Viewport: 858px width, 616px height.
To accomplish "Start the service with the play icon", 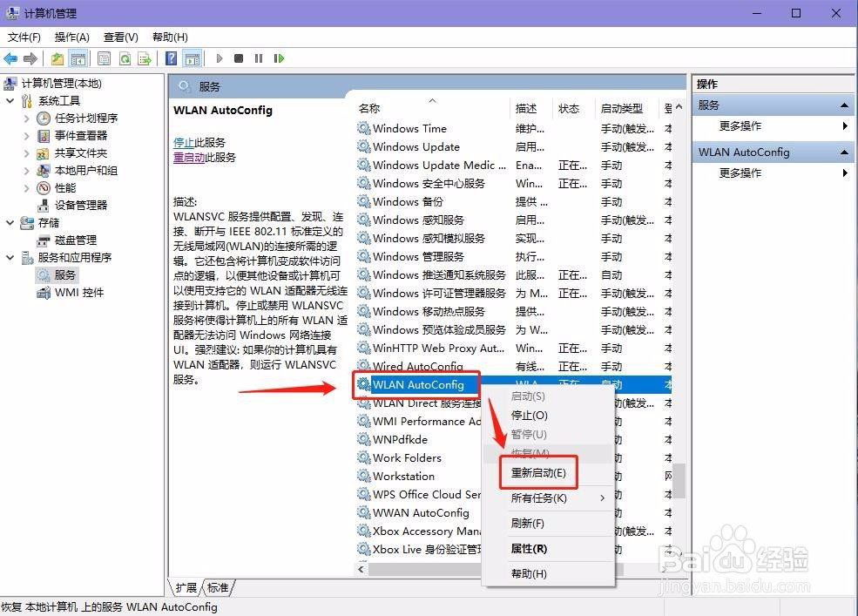I will point(219,58).
